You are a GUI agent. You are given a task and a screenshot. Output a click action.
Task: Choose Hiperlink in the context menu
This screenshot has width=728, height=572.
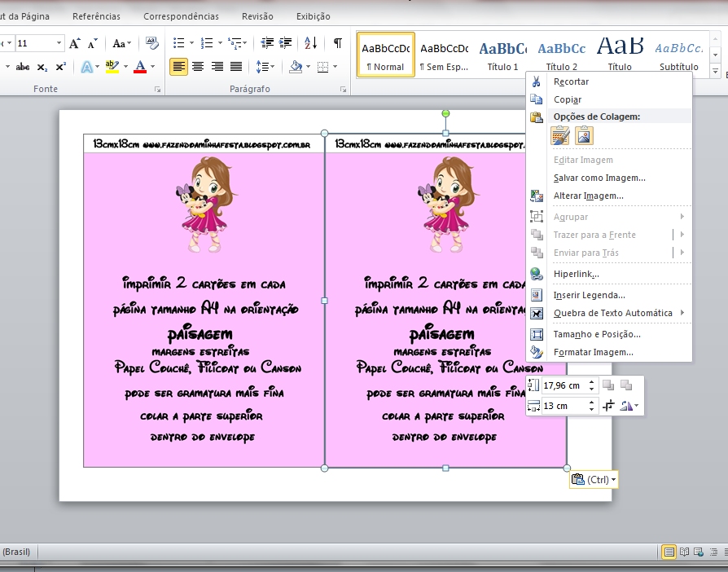608,274
